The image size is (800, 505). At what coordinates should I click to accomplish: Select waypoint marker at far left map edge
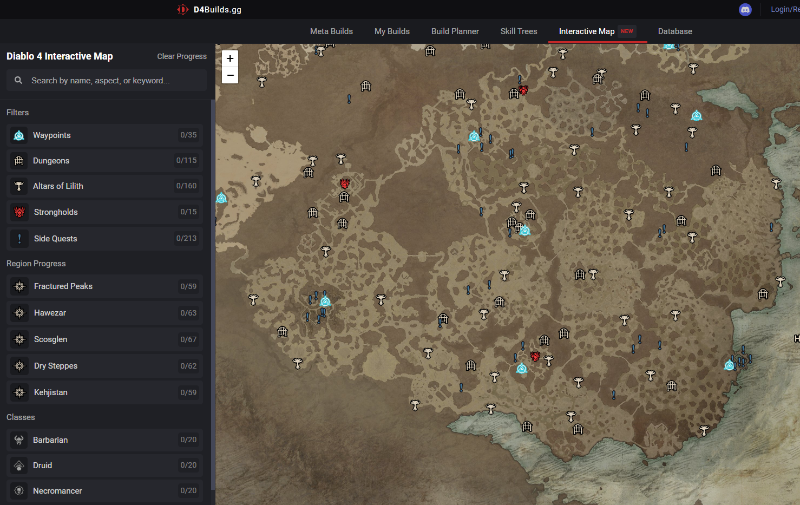(x=221, y=198)
